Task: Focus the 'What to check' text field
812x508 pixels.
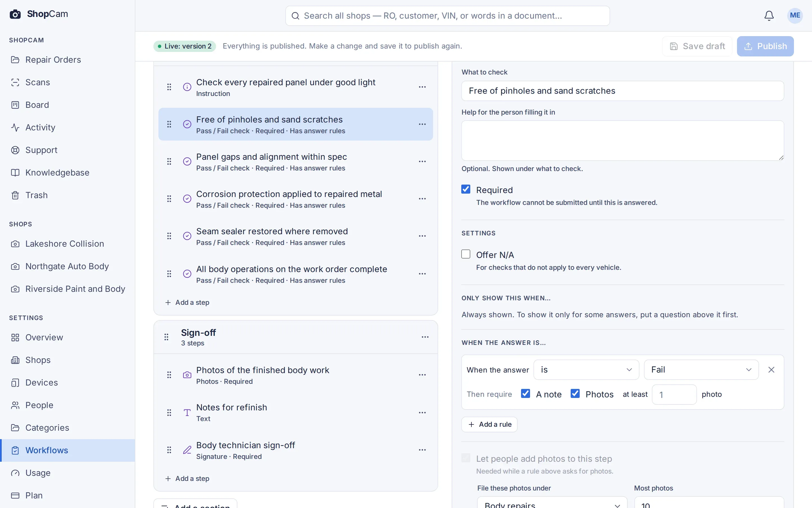Action: click(623, 91)
